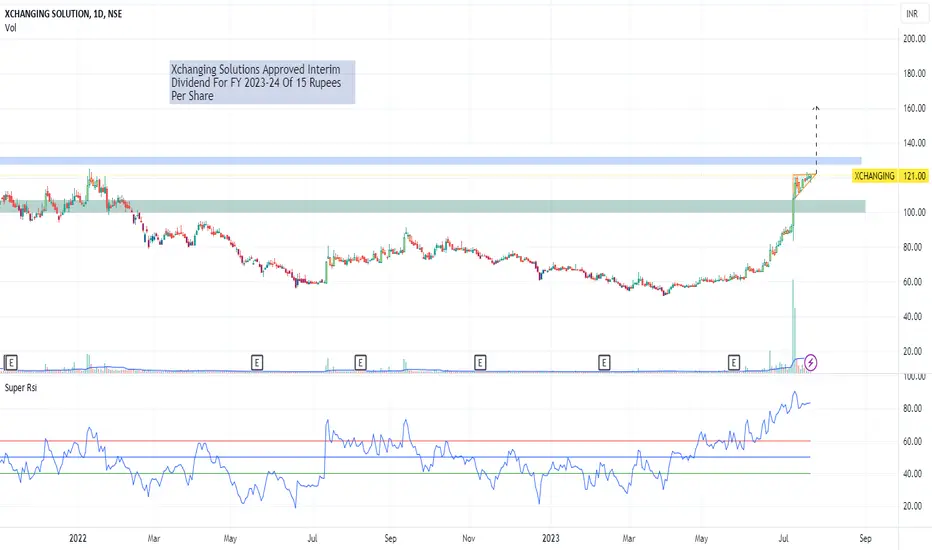Select the green support zone rectangle

click(x=433, y=206)
